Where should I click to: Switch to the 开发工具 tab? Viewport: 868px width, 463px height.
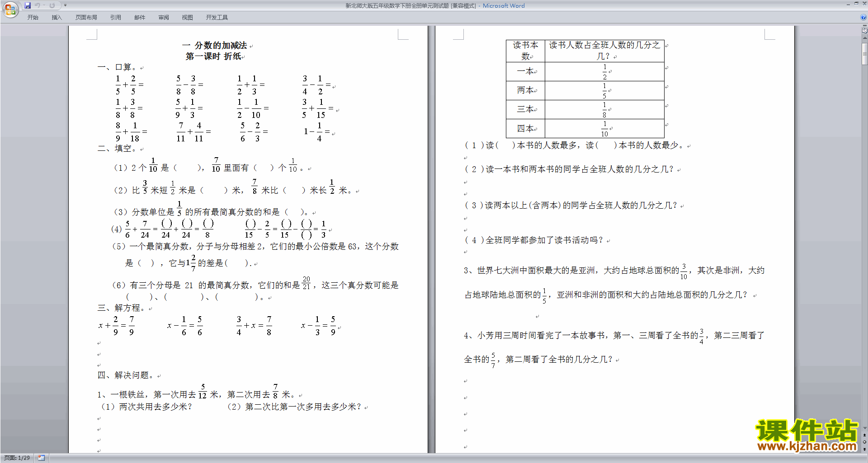point(217,18)
